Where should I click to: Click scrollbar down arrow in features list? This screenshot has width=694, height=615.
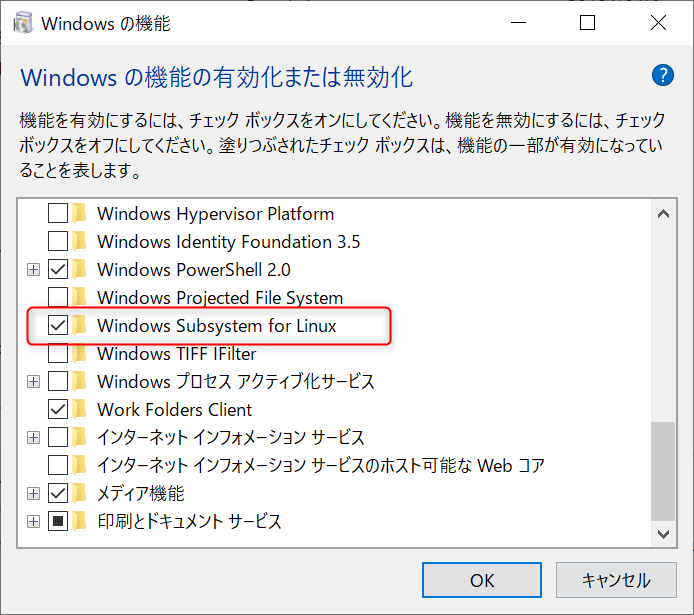click(663, 534)
